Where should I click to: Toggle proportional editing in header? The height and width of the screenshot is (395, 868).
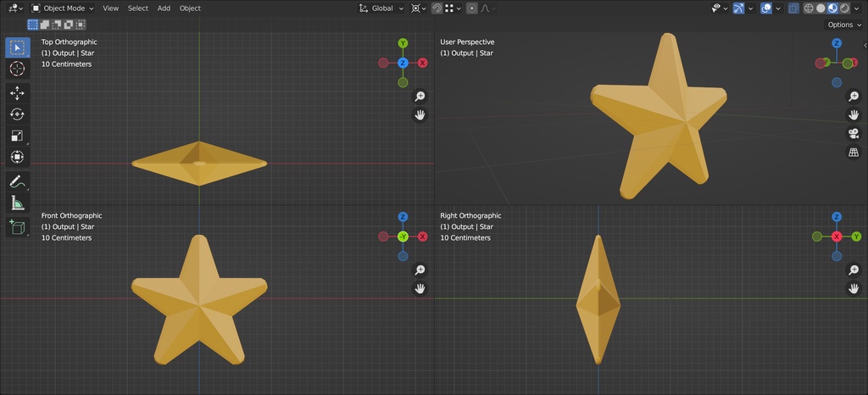pyautogui.click(x=471, y=8)
